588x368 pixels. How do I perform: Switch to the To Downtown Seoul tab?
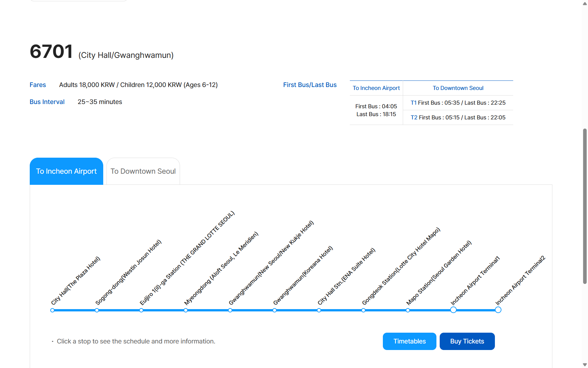(x=143, y=171)
